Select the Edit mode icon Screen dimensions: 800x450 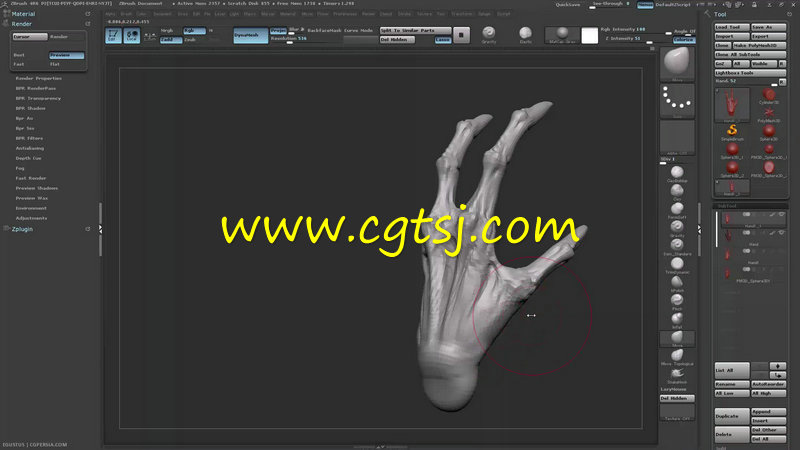pyautogui.click(x=113, y=35)
